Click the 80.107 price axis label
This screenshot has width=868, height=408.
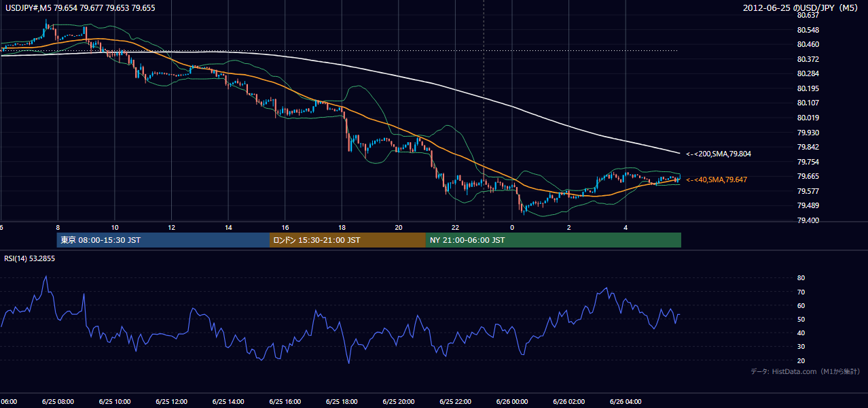point(807,103)
